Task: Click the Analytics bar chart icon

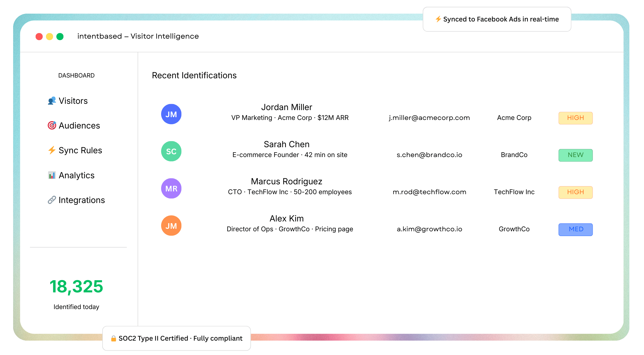Action: [52, 175]
